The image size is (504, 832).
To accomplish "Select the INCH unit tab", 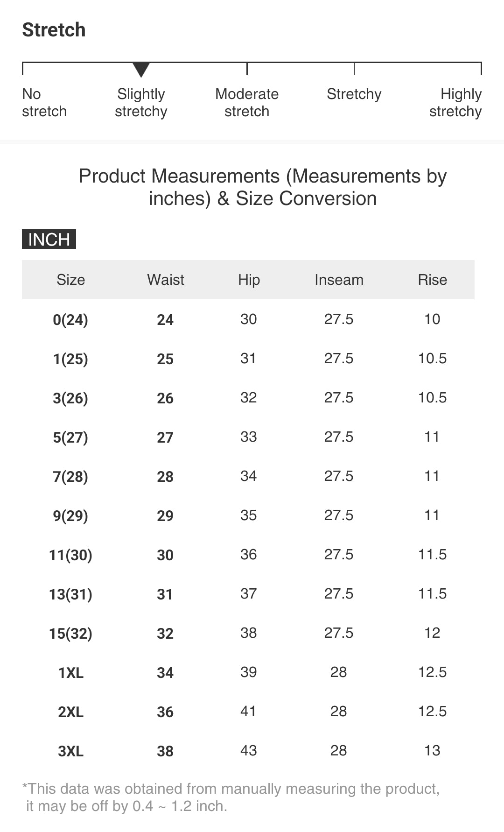I will 49,239.
